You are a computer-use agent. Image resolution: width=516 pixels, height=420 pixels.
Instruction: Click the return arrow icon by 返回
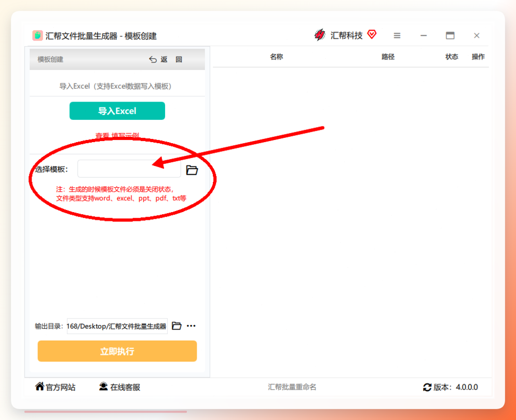pos(153,60)
